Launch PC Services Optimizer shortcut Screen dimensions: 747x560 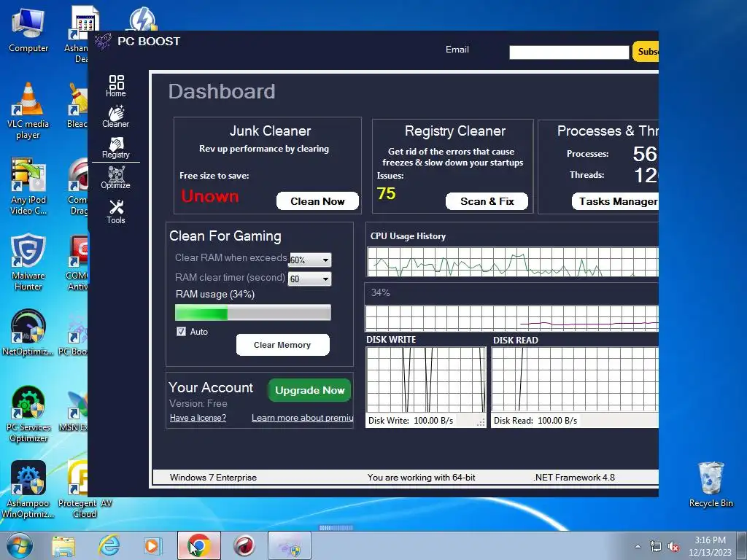pyautogui.click(x=28, y=414)
